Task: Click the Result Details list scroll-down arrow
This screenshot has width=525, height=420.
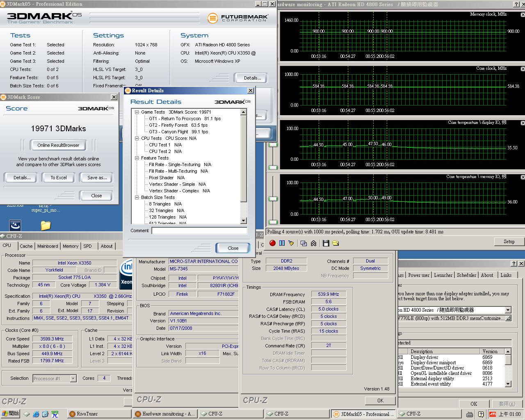Action: tap(243, 221)
